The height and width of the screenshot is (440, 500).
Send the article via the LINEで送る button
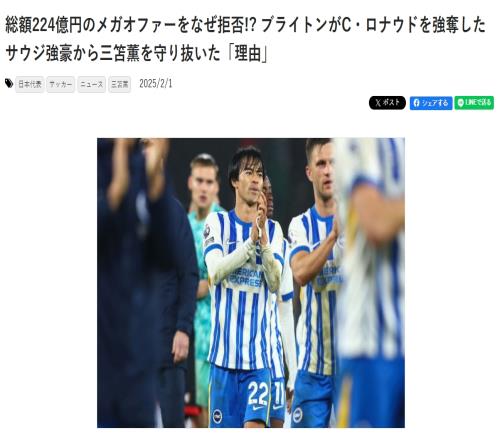click(x=474, y=103)
